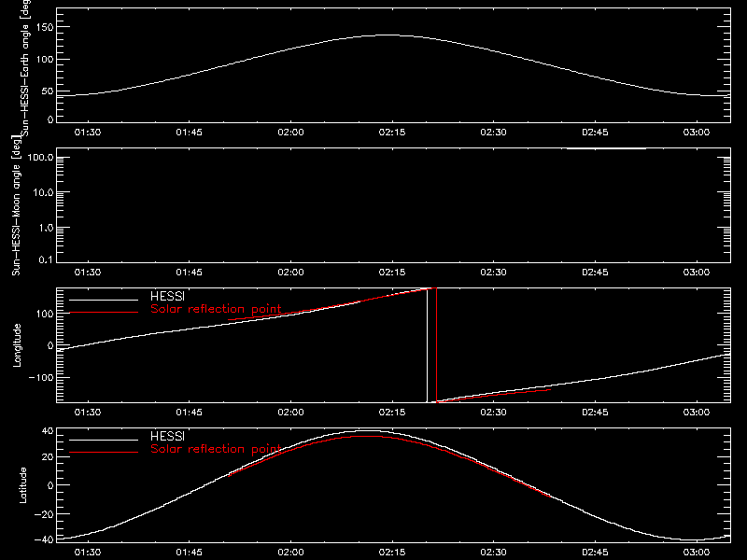The height and width of the screenshot is (560, 747).
Task: Select 02:45 time label below Latitude plot
Action: point(595,553)
